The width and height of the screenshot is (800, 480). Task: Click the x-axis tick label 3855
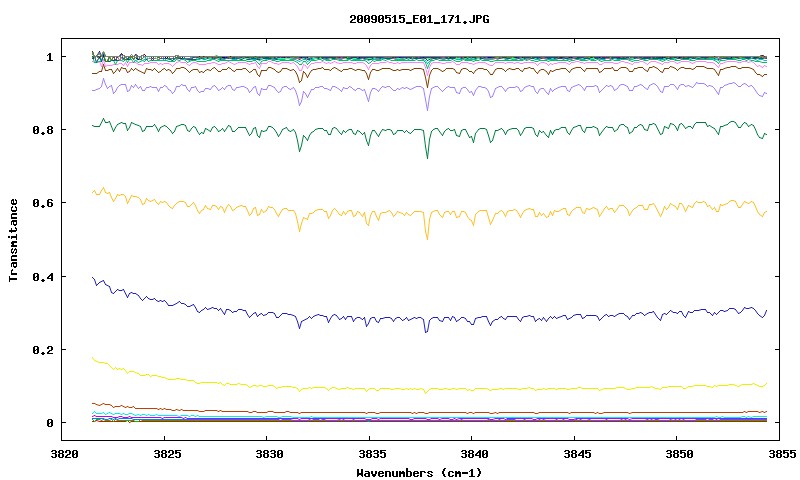pos(782,454)
